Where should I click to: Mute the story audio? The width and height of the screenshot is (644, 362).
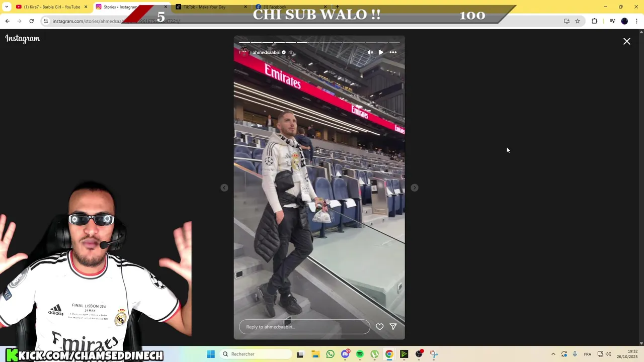coord(370,52)
